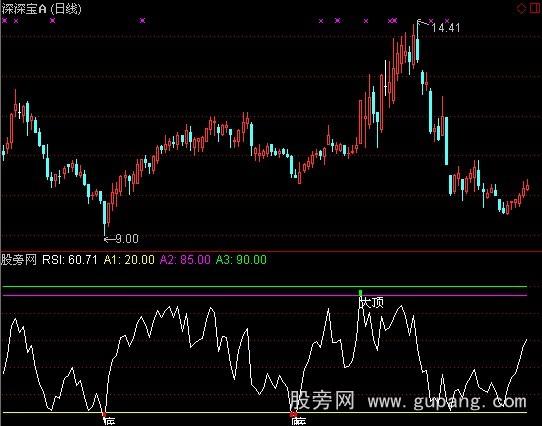Select the A1: 20.00 value
542x426 pixels.
point(129,259)
